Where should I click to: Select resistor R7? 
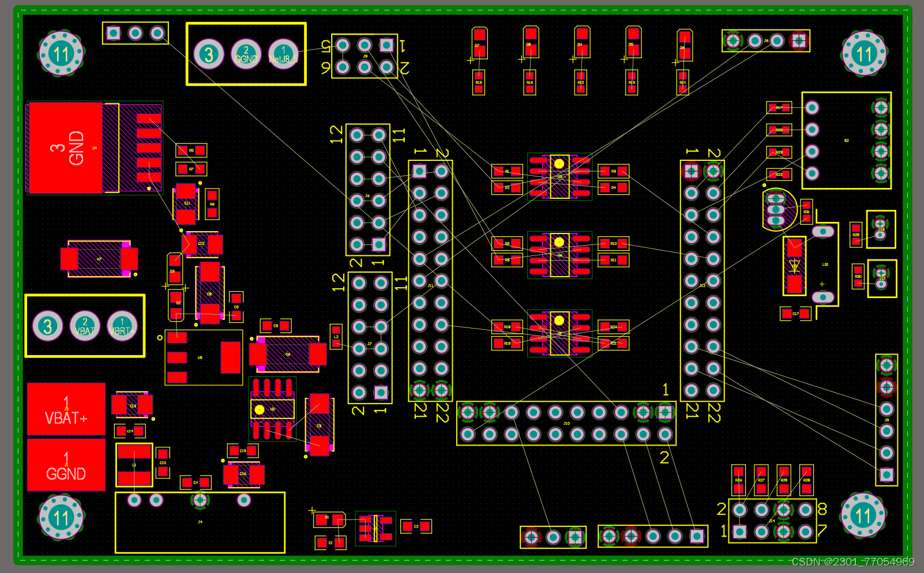[191, 169]
